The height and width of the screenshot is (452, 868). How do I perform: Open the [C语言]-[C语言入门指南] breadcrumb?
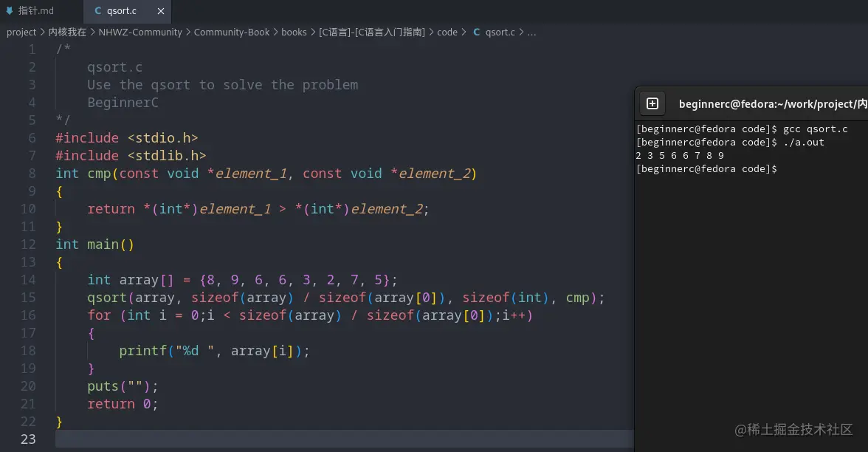pos(372,32)
